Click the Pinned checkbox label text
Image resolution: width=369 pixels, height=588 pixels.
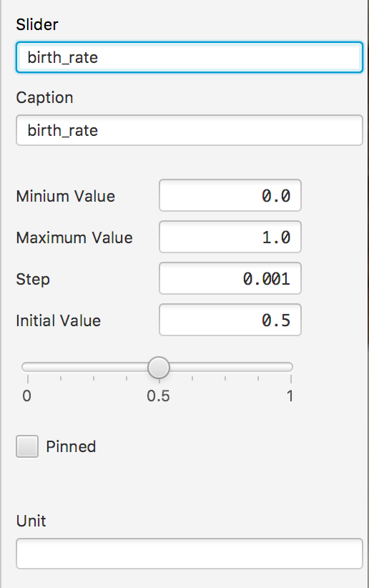click(71, 446)
